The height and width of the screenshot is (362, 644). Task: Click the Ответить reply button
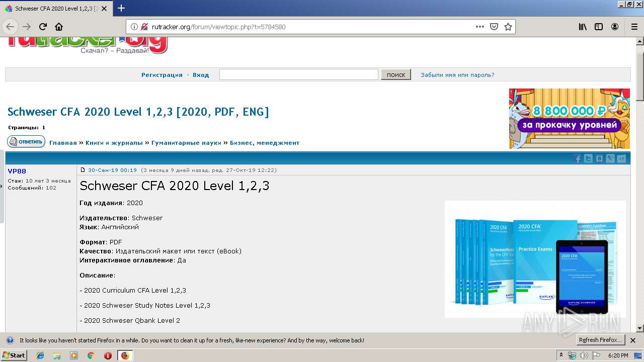pyautogui.click(x=26, y=142)
